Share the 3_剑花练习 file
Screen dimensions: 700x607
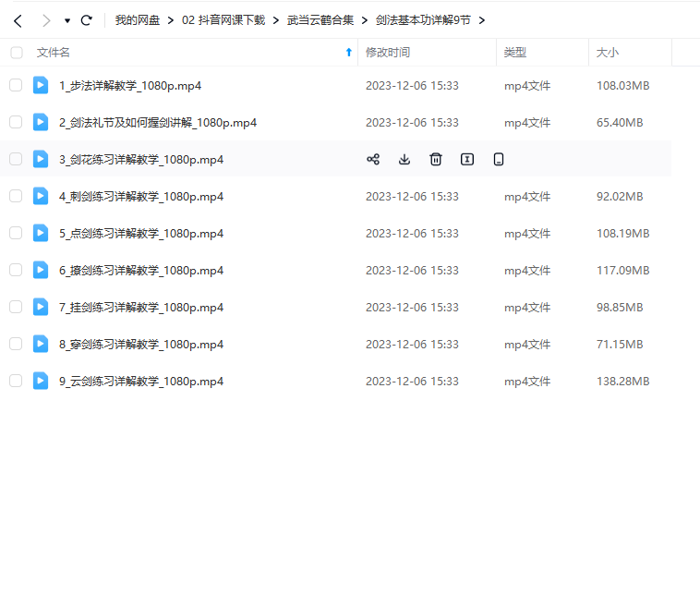point(373,160)
